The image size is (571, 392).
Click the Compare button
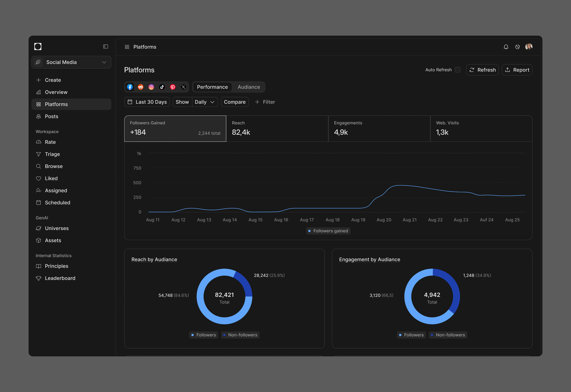[x=235, y=102]
